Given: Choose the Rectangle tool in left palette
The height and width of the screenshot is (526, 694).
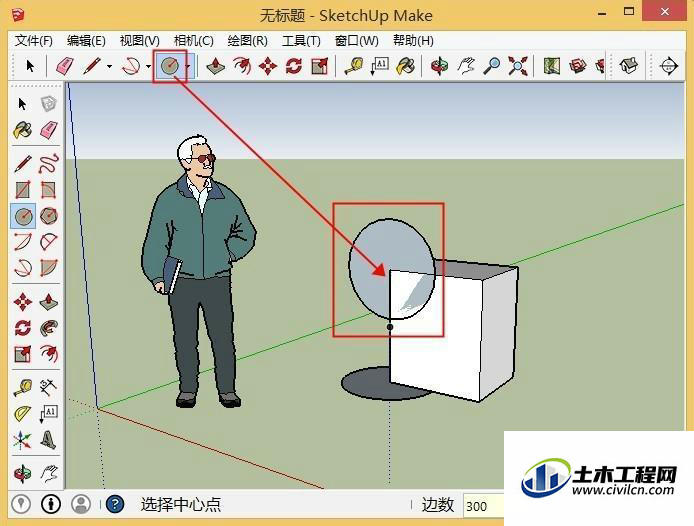Looking at the screenshot, I should pyautogui.click(x=23, y=190).
